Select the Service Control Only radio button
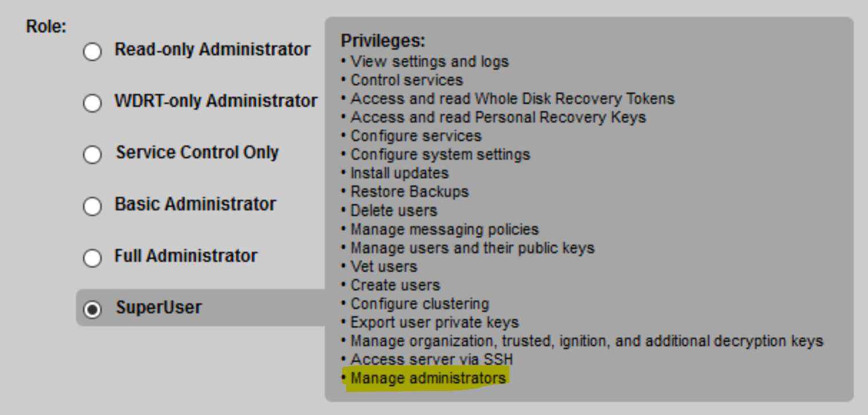 pyautogui.click(x=92, y=155)
